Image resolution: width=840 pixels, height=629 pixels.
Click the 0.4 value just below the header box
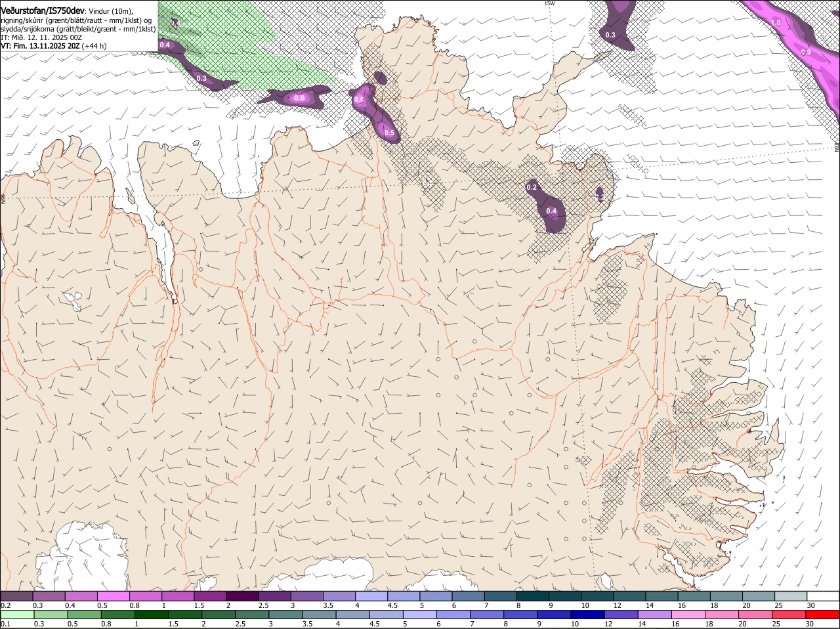[165, 45]
